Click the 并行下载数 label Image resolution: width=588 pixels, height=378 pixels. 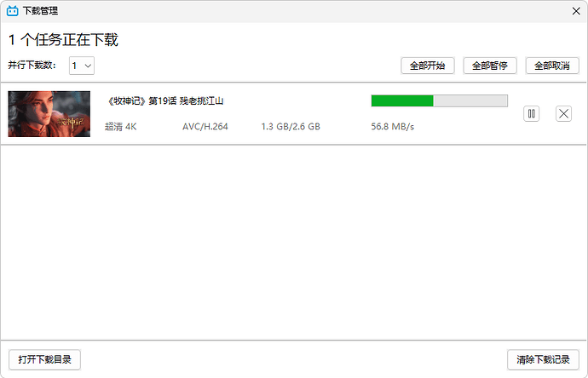pos(32,66)
